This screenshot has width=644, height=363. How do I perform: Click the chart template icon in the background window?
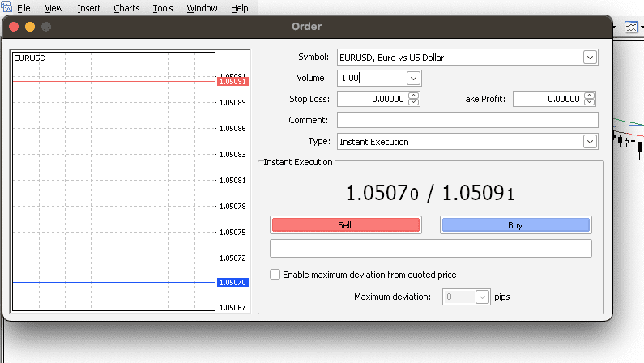(x=631, y=27)
